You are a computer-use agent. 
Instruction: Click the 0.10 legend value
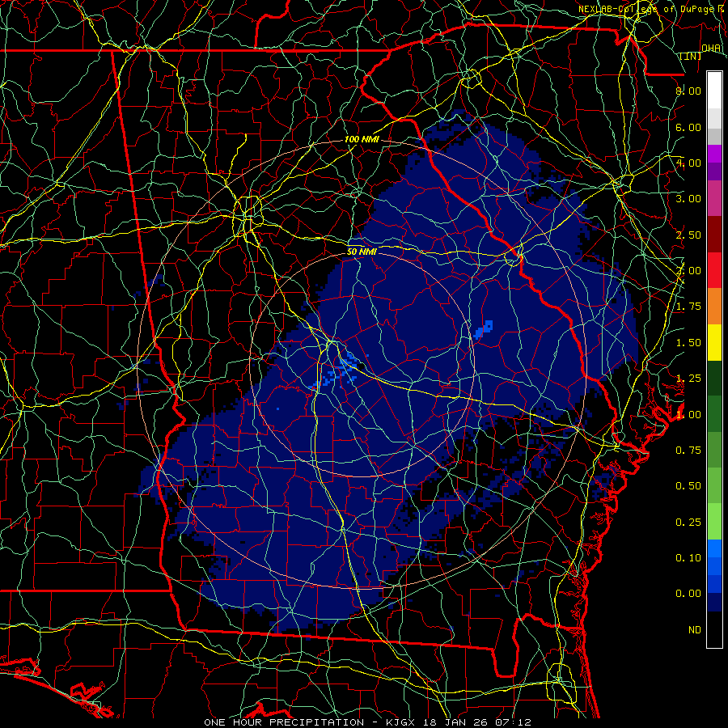(688, 558)
